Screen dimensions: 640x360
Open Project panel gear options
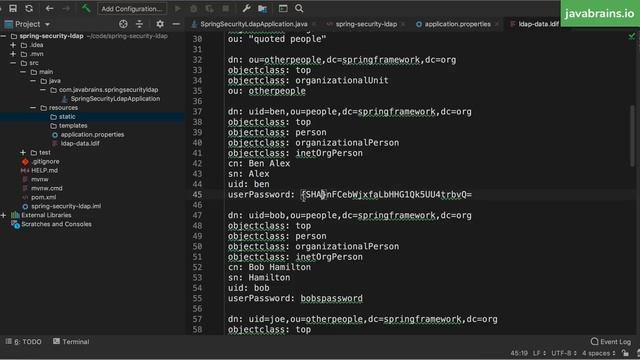pyautogui.click(x=160, y=24)
